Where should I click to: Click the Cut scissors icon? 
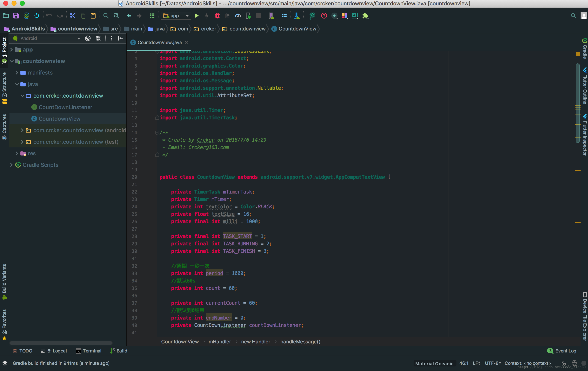click(x=73, y=16)
